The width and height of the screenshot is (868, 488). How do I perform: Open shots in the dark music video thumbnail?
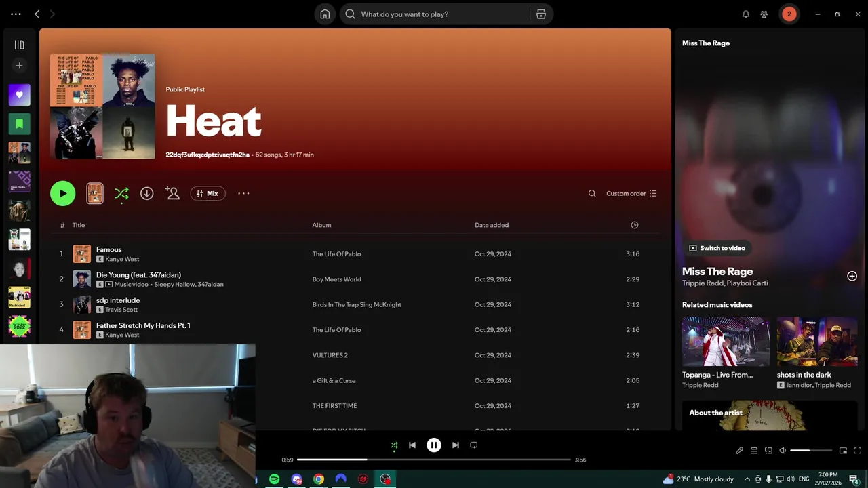pos(817,342)
